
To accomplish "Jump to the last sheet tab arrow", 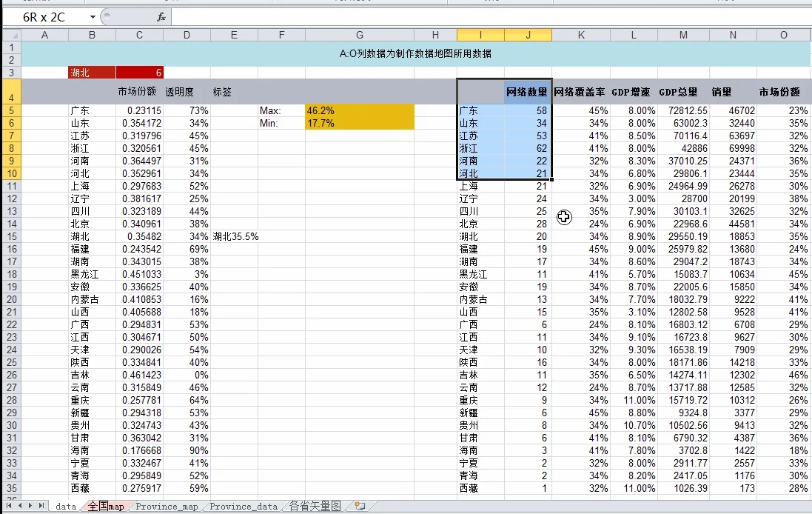I will coord(41,506).
